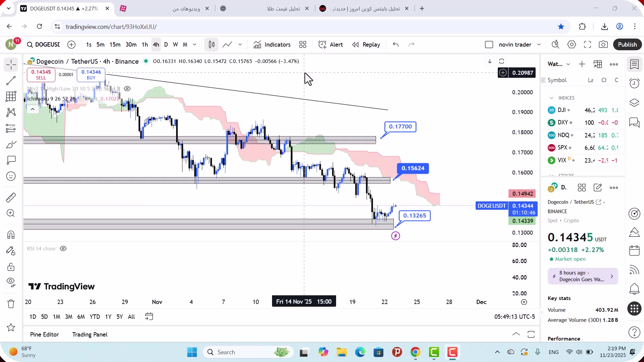Click the Publish button
This screenshot has height=362, width=644.
[627, 45]
